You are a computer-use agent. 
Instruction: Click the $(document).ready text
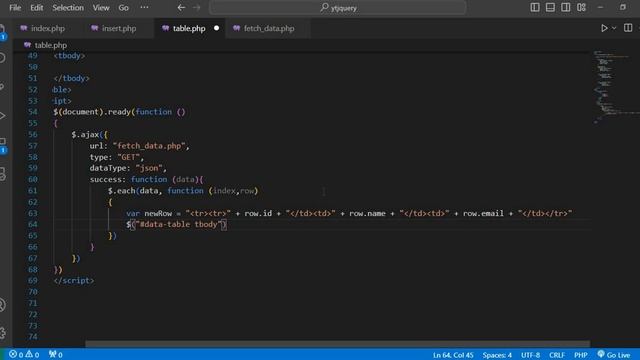pos(91,112)
